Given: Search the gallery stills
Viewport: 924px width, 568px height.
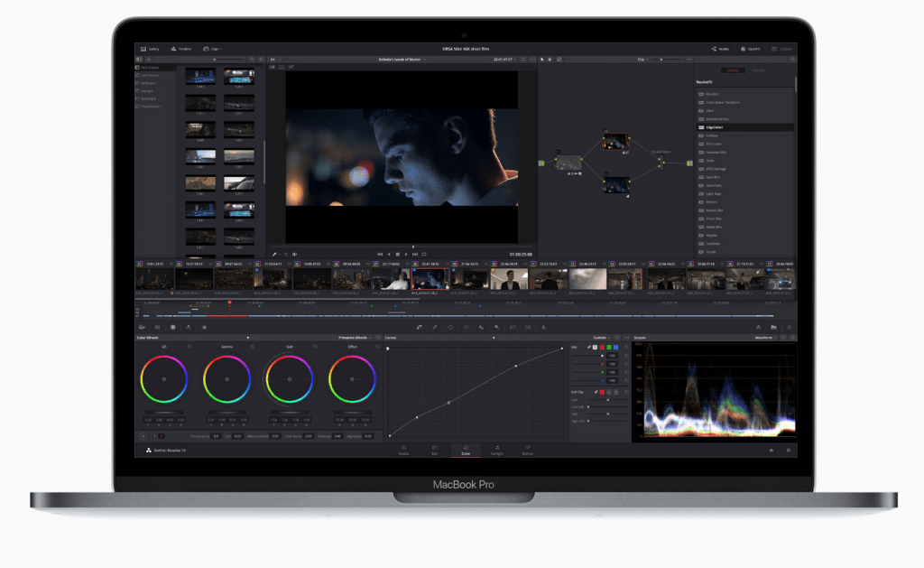Looking at the screenshot, I should [252, 60].
